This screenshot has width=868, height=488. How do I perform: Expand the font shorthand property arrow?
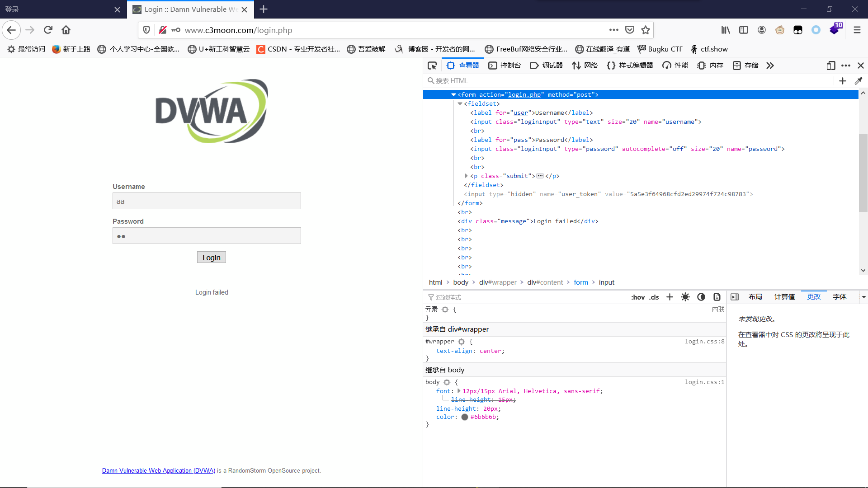[x=459, y=391]
